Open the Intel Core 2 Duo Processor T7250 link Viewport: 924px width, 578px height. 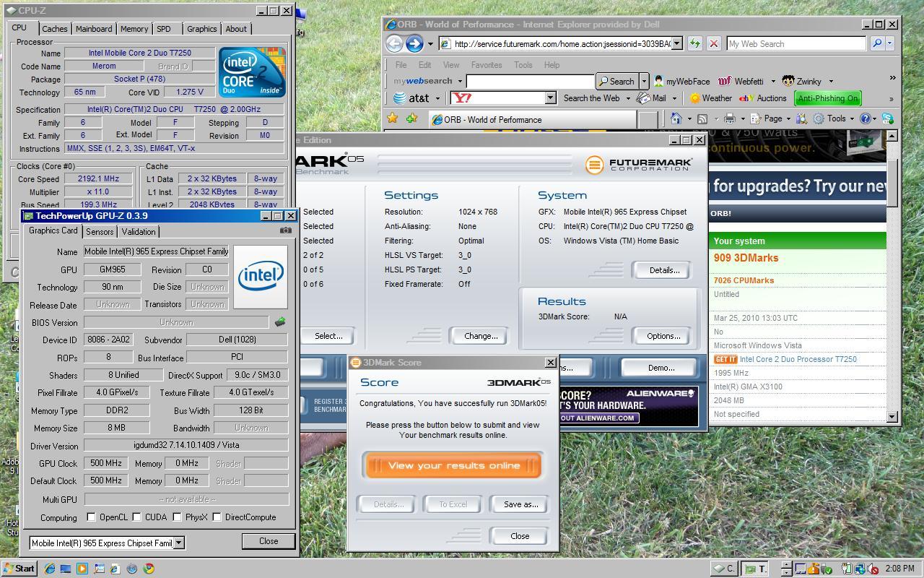click(798, 359)
